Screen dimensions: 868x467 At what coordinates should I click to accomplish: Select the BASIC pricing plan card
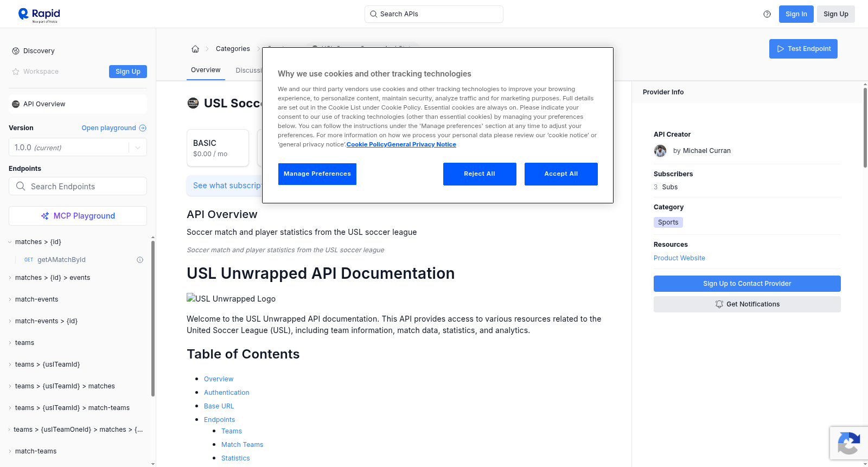tap(218, 148)
